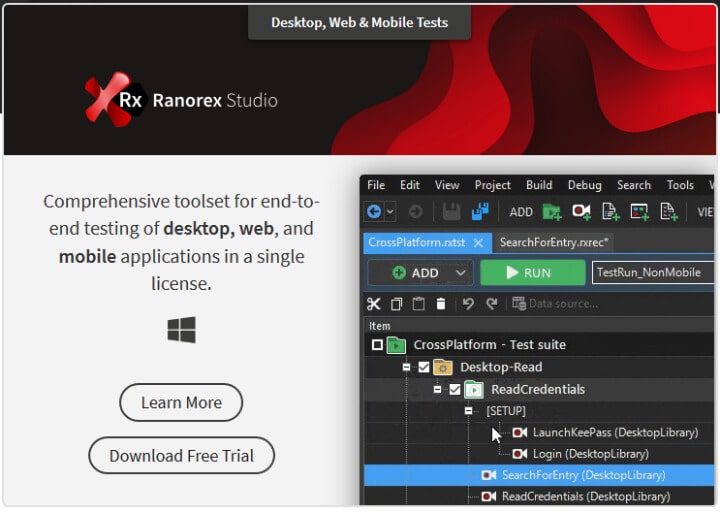The height and width of the screenshot is (513, 720).
Task: Click the Data source button
Action: tap(555, 304)
